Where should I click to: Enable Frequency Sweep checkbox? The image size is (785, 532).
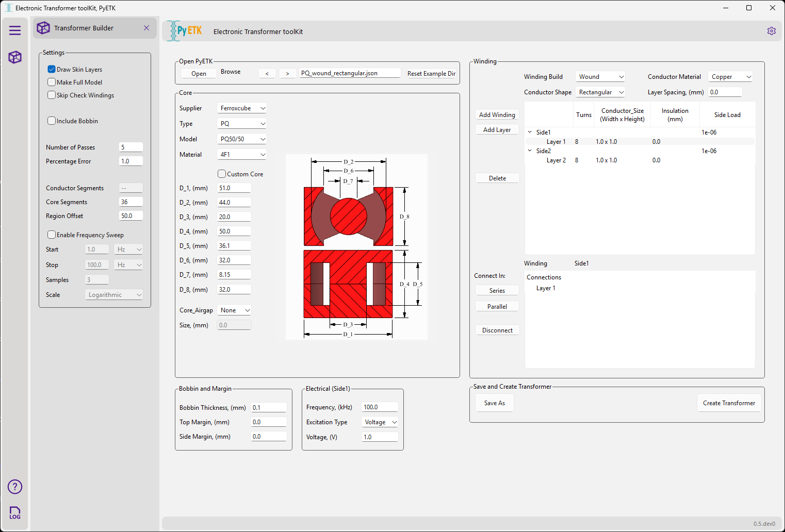[52, 235]
